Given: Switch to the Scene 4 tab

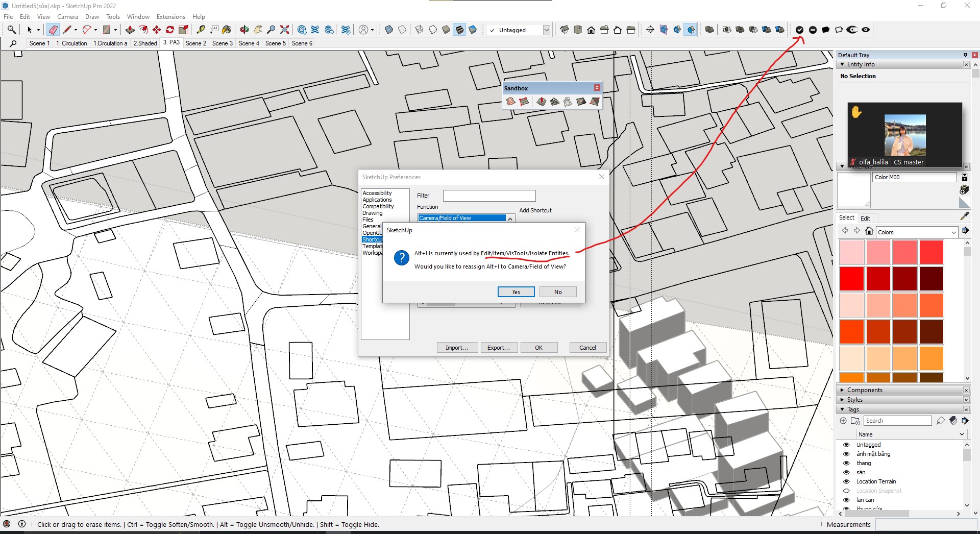Looking at the screenshot, I should tap(249, 43).
